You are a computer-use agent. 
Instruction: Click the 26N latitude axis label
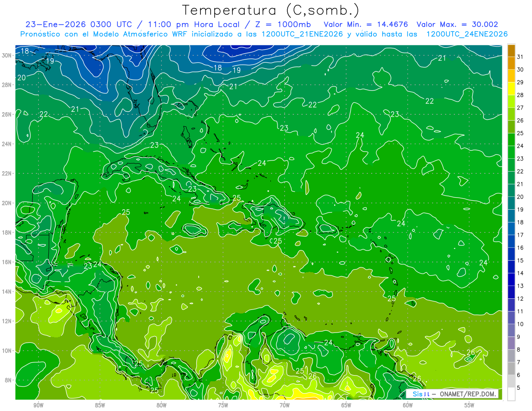coord(7,114)
